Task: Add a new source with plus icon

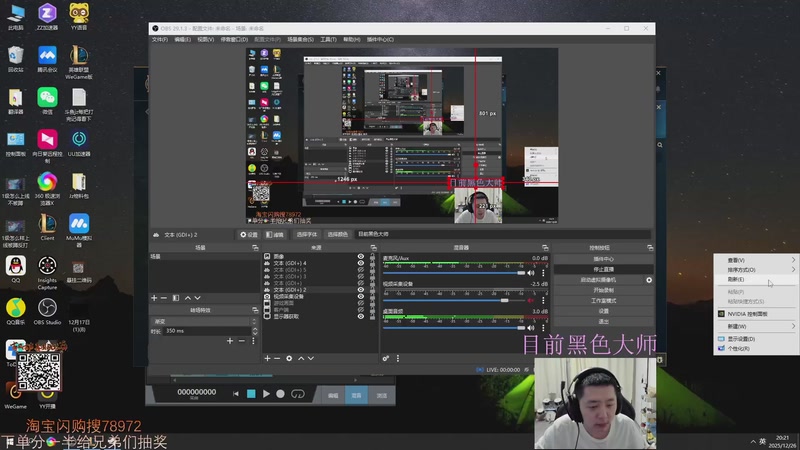Action: click(x=267, y=359)
